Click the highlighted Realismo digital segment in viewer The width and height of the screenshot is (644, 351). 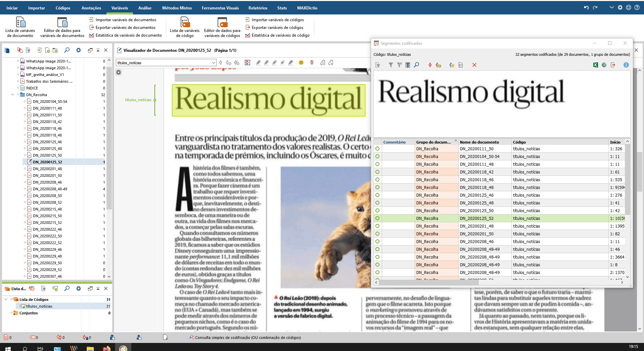[269, 100]
